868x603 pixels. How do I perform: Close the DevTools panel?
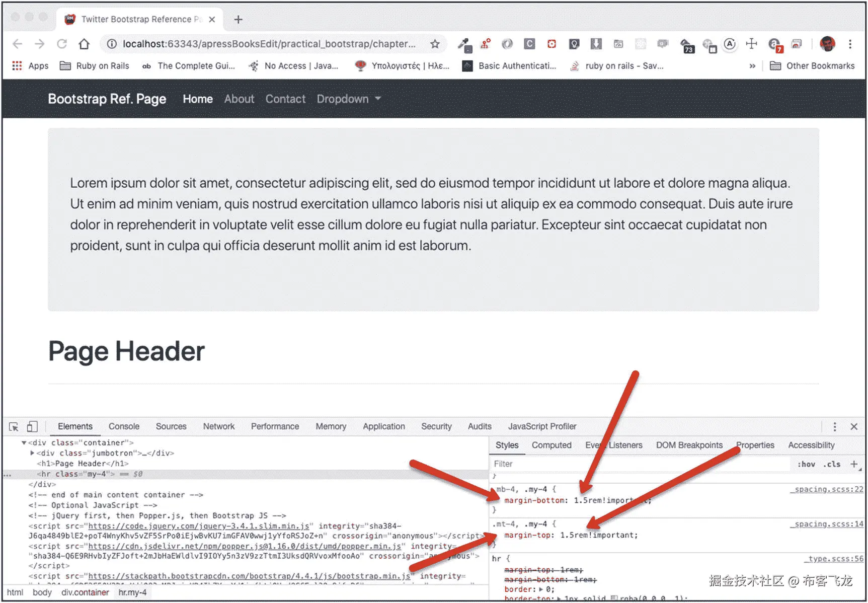point(854,427)
